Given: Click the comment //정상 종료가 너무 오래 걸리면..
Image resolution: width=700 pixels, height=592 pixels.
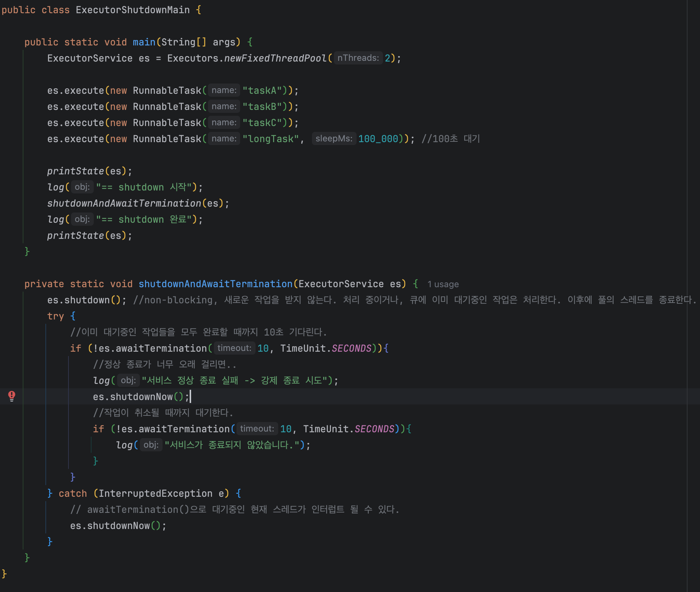Looking at the screenshot, I should [165, 365].
